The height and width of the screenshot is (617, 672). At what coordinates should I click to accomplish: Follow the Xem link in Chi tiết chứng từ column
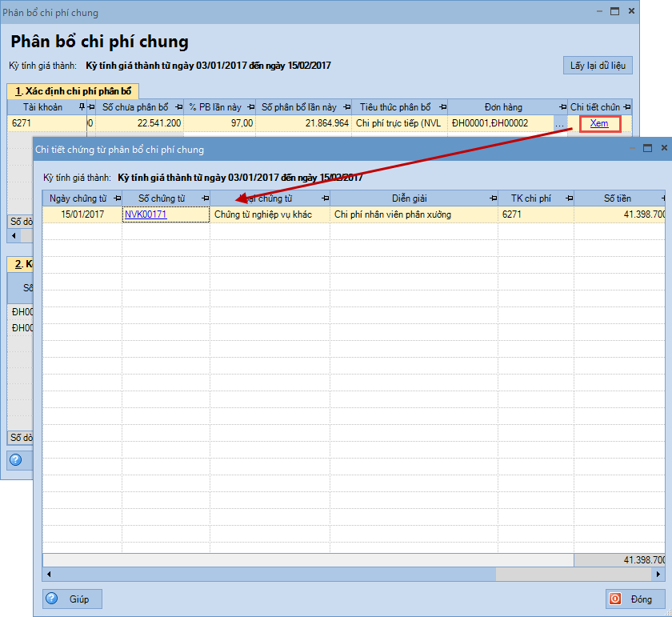point(598,123)
